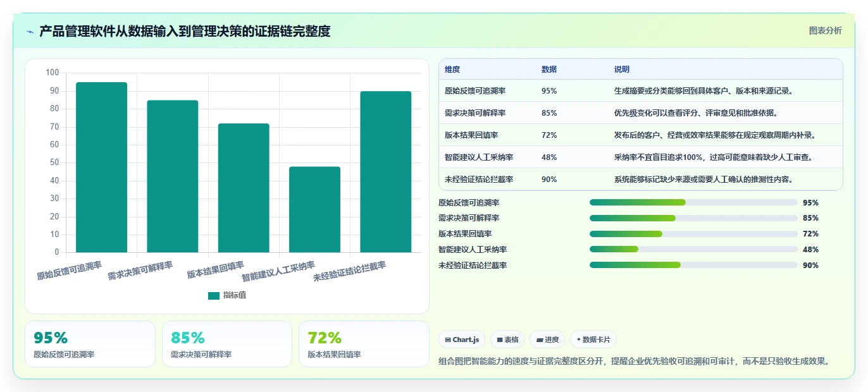The height and width of the screenshot is (392, 868).
Task: Click description starting 生成摘要或分类
Action: coord(704,91)
